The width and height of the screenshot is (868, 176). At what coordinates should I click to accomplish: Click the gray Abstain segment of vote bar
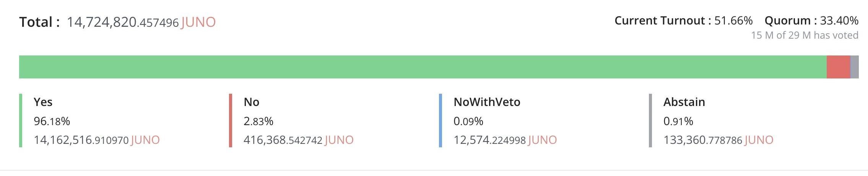[x=855, y=67]
